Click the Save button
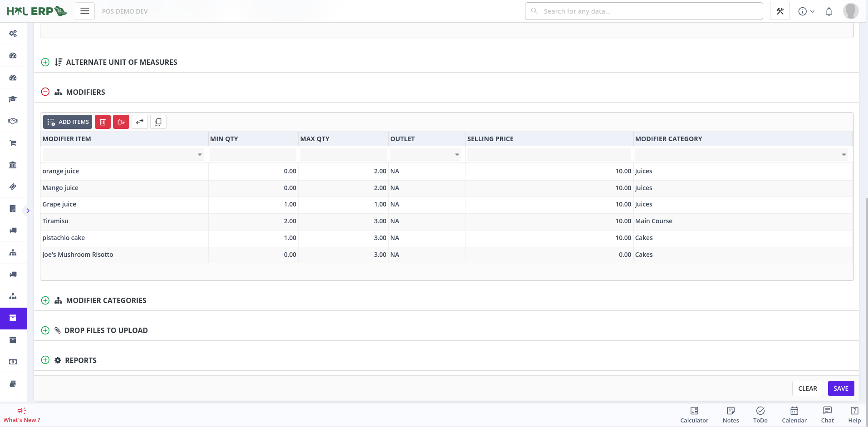 (841, 388)
